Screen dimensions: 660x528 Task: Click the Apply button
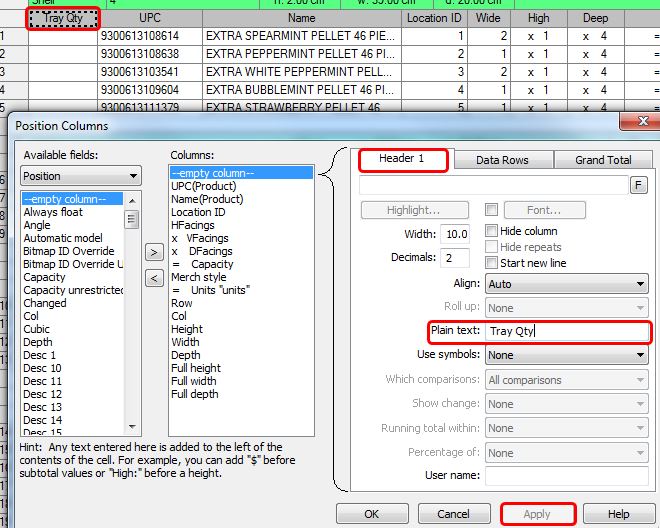click(x=538, y=514)
